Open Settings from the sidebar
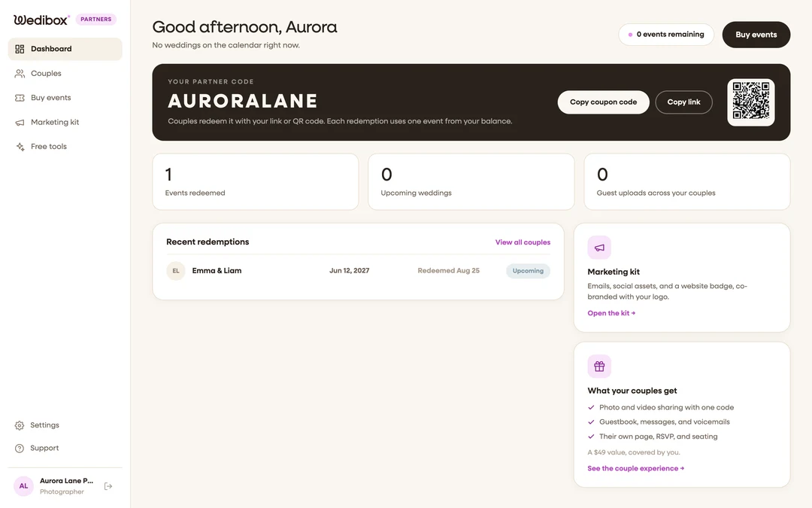 point(65,425)
